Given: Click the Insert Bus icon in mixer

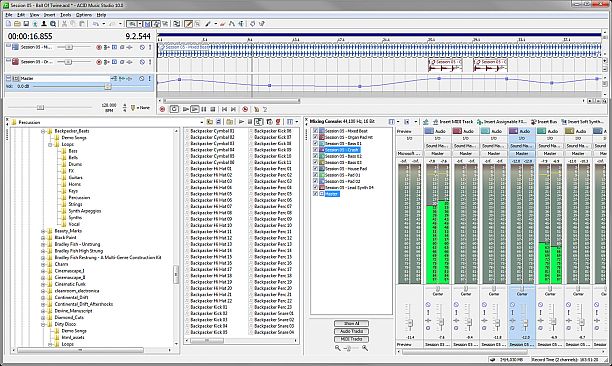Looking at the screenshot, I should (534, 122).
